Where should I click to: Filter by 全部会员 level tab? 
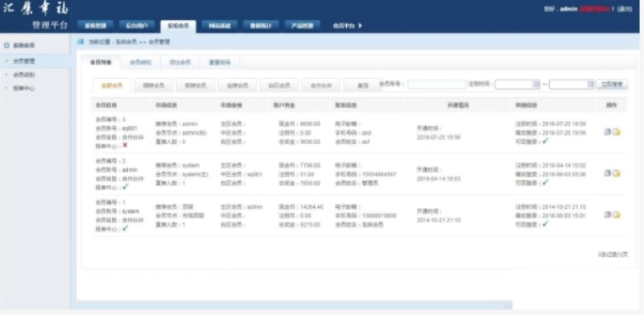point(112,85)
